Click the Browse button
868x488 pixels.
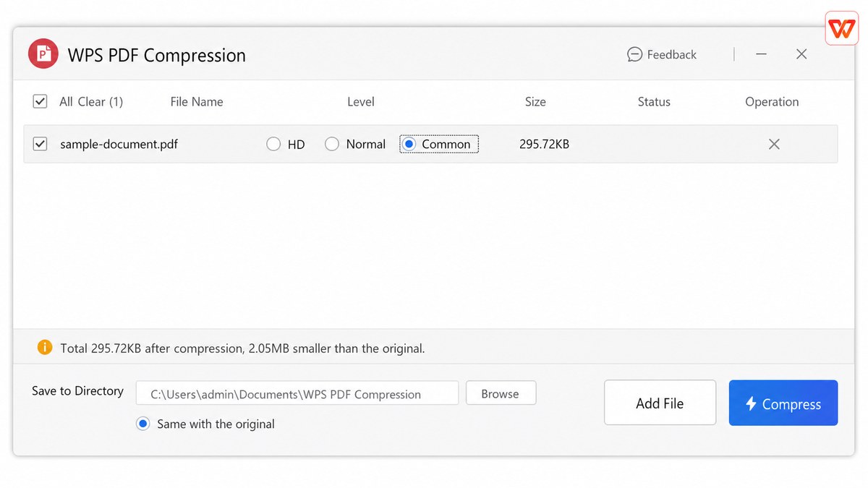click(x=501, y=393)
